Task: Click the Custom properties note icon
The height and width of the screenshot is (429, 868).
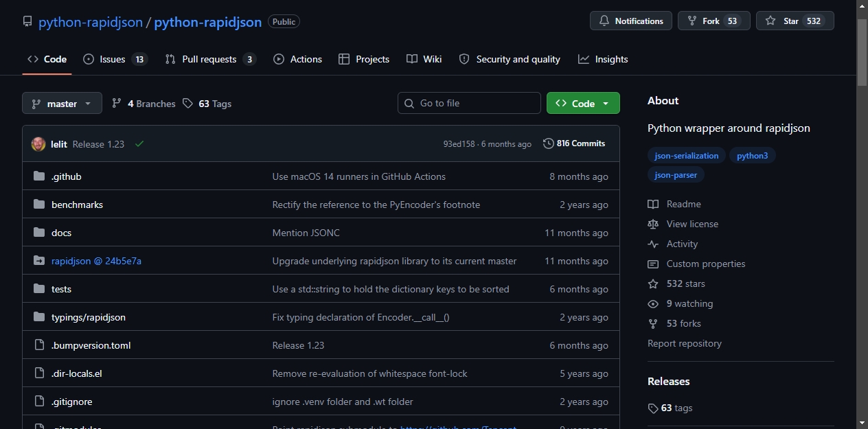Action: tap(653, 264)
